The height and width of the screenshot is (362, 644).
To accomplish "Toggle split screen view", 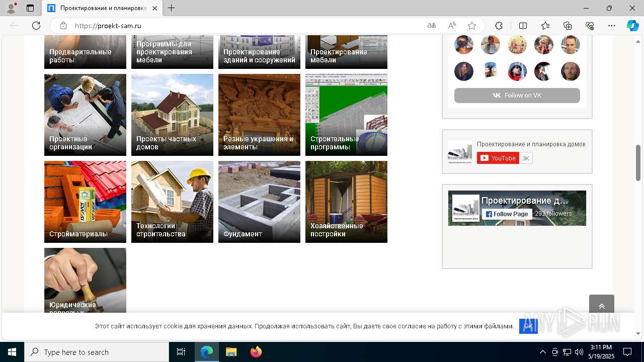I will click(523, 26).
